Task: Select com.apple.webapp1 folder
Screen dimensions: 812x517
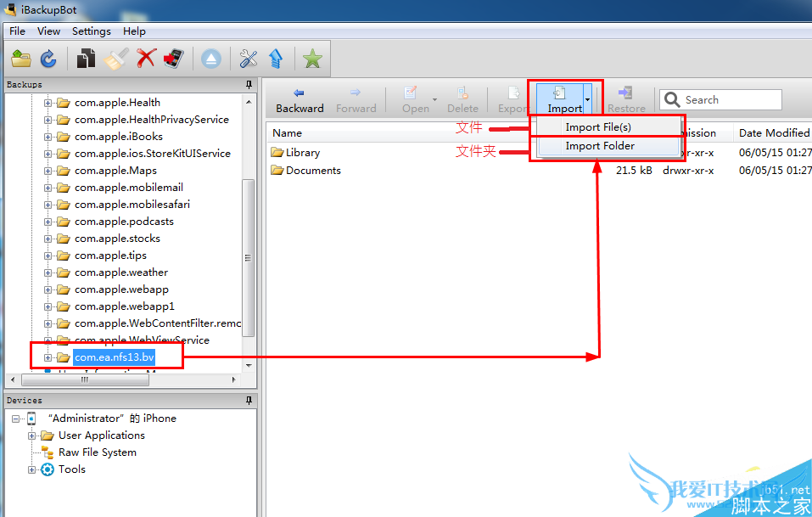Action: 124,306
